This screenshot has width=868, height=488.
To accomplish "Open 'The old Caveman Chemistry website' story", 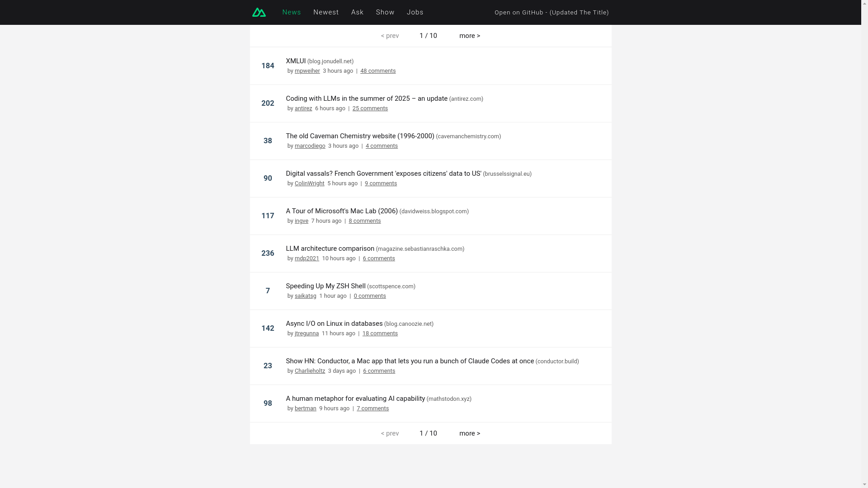I will click(360, 136).
